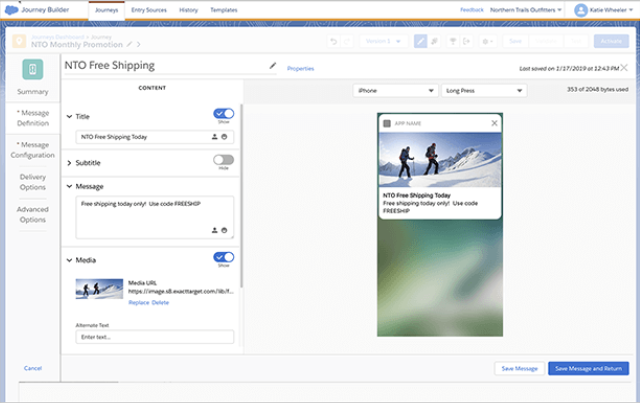Screen dimensions: 640x403
Task: Insert personalization in Title field
Action: (215, 137)
